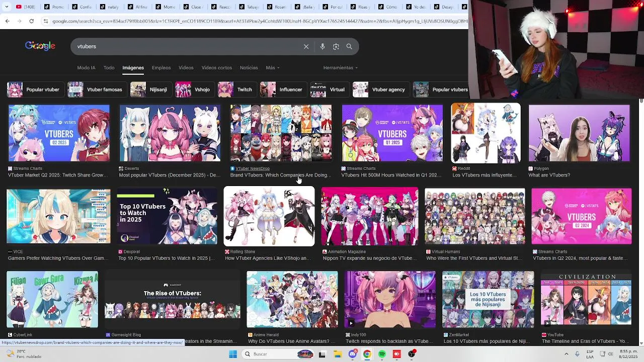Go to the Google logo homepage
The image size is (644, 362).
click(x=40, y=46)
